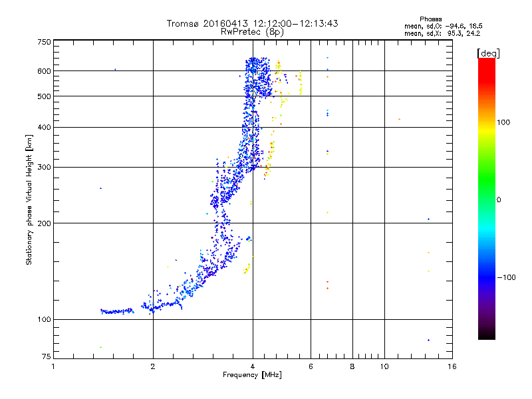Click the green middle of the phase colorbar
The height and width of the screenshot is (399, 532).
[487, 180]
